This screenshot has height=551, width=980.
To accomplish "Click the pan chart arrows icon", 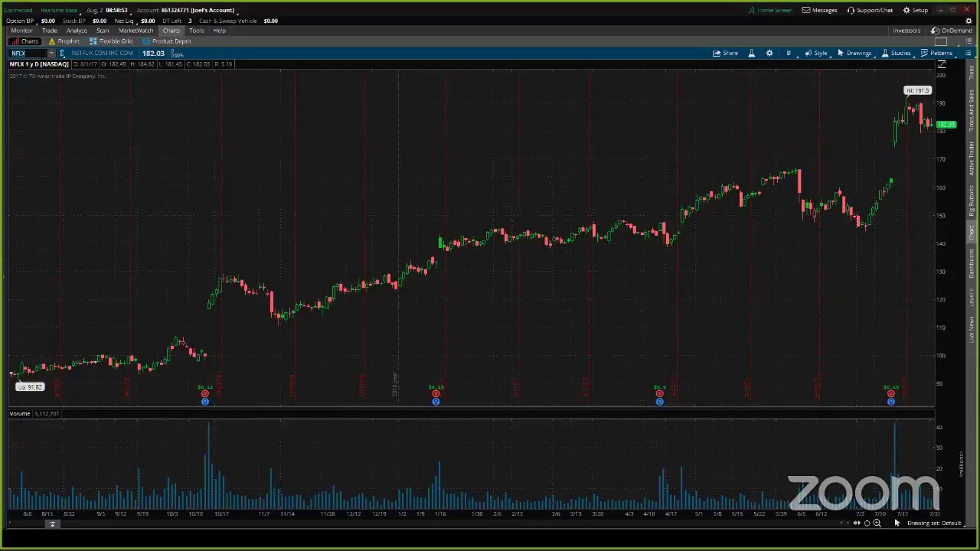I will 856,523.
